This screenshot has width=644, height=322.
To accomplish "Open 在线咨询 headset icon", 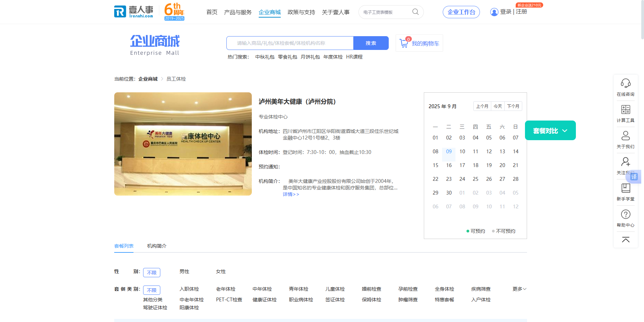I will [625, 83].
